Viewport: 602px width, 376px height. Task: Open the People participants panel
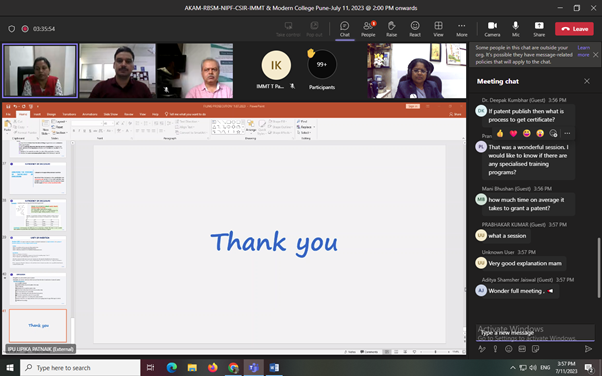click(368, 29)
